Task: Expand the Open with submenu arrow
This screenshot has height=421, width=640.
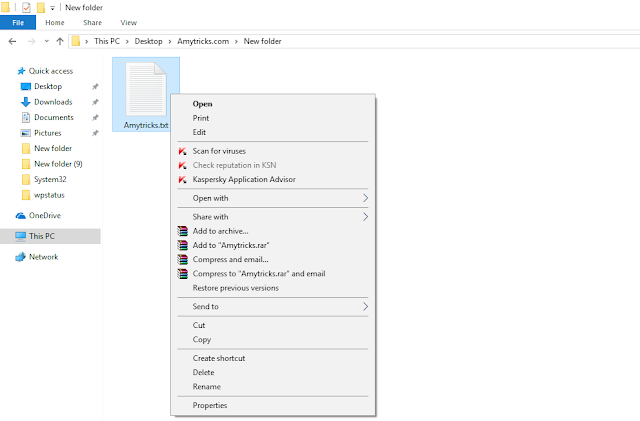Action: [365, 198]
